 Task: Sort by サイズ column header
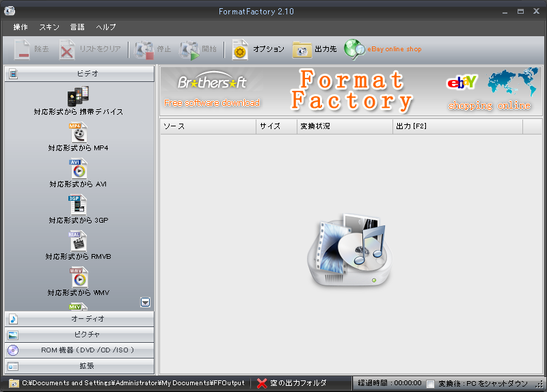[x=277, y=126]
